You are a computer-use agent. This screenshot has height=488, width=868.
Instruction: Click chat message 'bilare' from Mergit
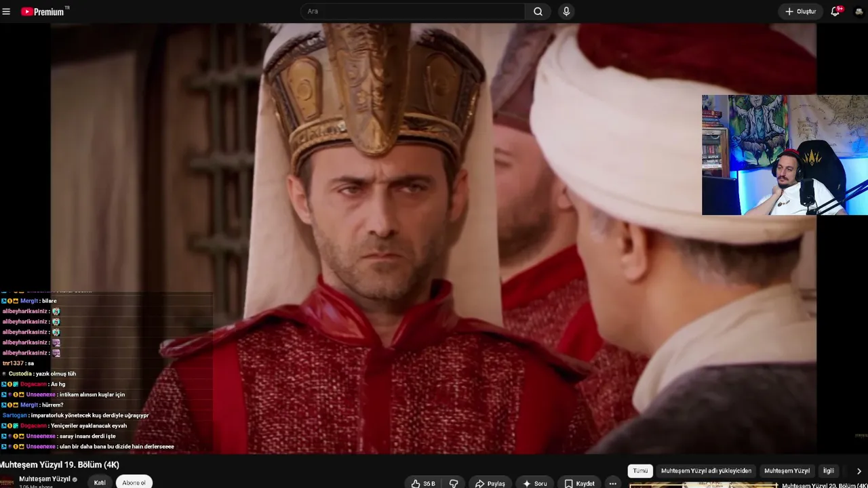(x=50, y=301)
